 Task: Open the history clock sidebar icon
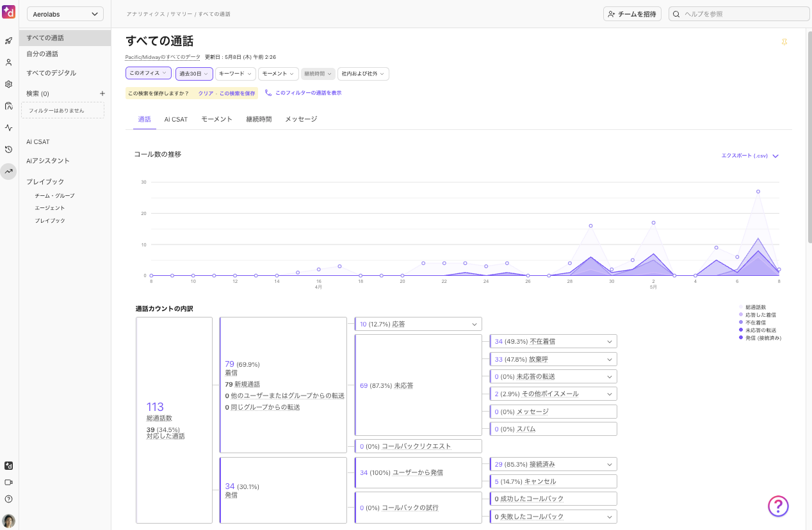click(x=9, y=149)
